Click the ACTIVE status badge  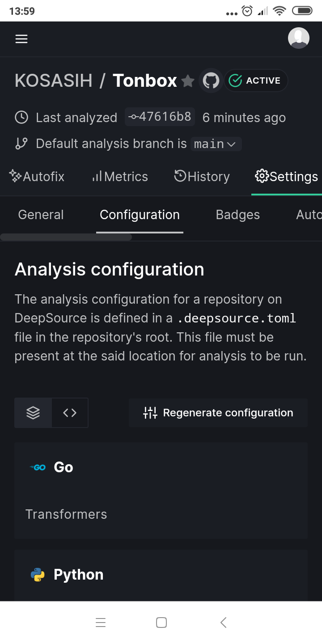(x=256, y=81)
